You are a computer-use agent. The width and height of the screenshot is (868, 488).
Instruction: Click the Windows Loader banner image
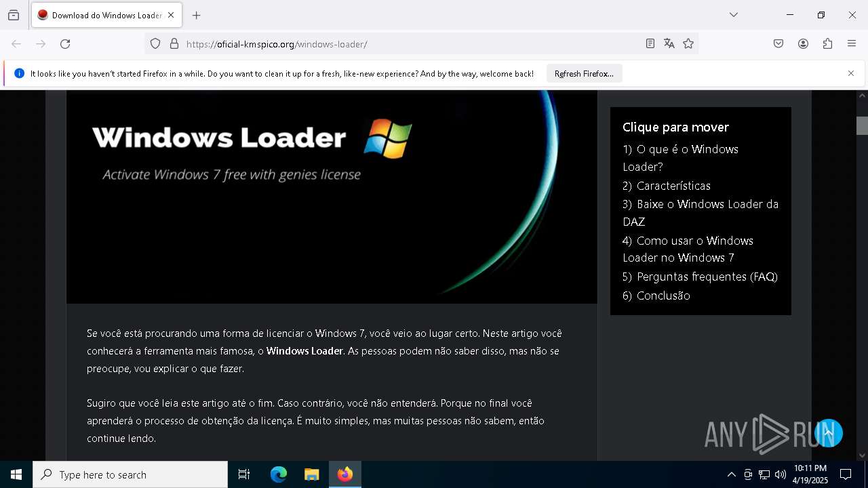click(332, 197)
